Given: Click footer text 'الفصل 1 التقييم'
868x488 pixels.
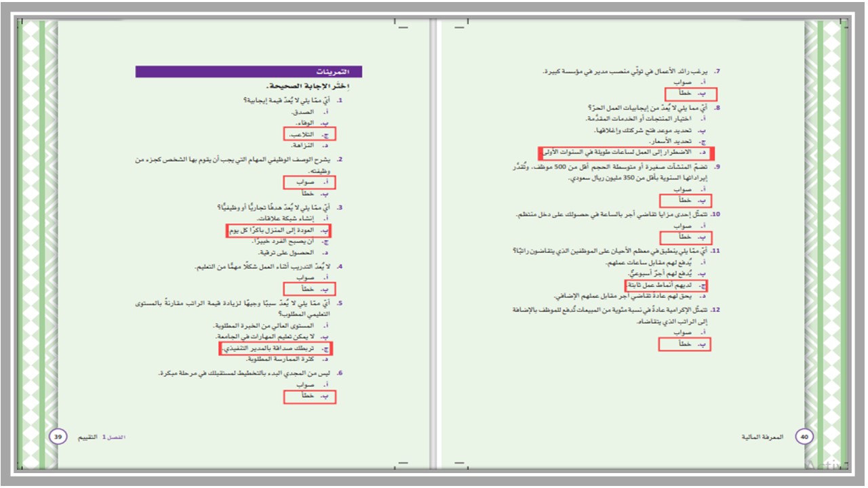Looking at the screenshot, I should (102, 437).
